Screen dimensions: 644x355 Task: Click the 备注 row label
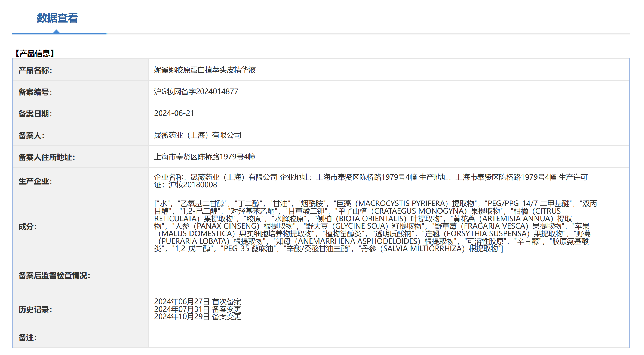point(27,338)
